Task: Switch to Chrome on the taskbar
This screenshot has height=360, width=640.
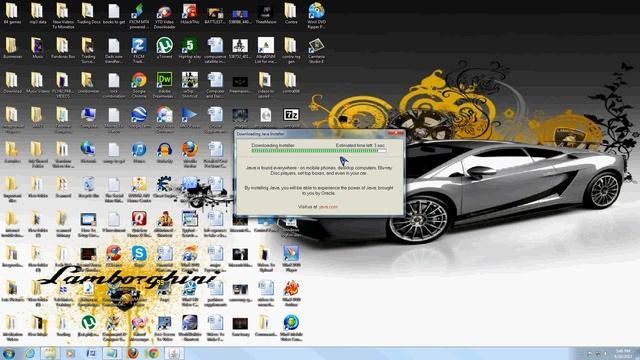Action: click(x=153, y=353)
